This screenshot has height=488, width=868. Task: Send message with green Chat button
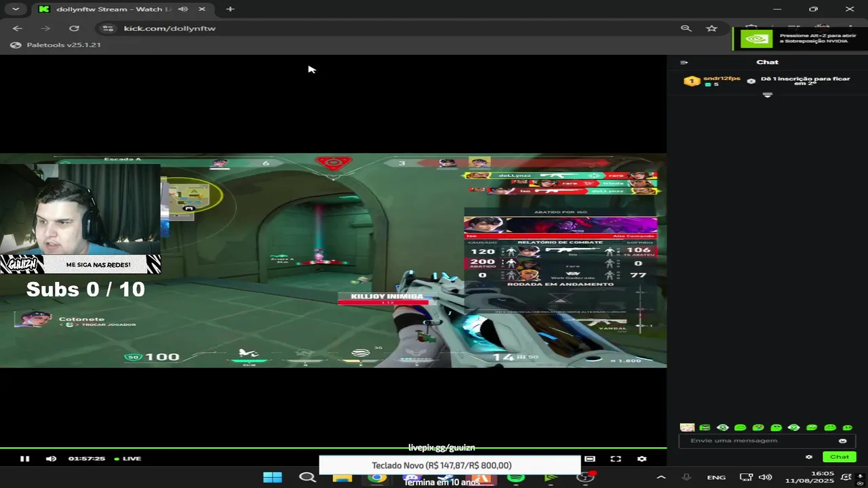840,457
